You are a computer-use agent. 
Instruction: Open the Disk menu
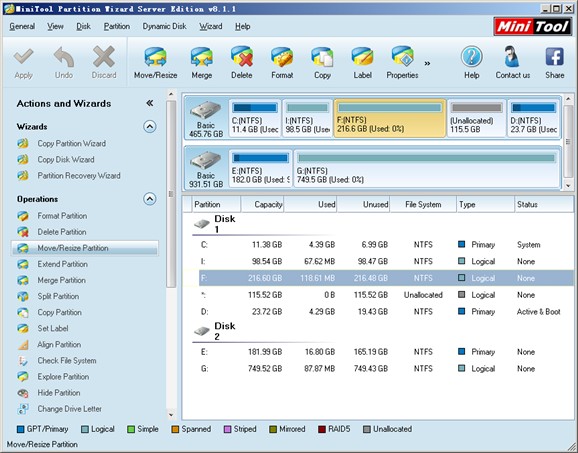pyautogui.click(x=83, y=27)
